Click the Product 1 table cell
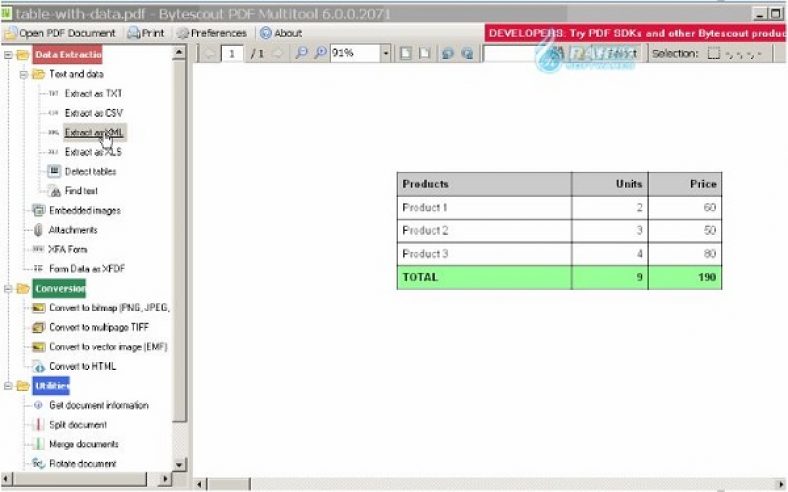The width and height of the screenshot is (788, 492). (484, 208)
